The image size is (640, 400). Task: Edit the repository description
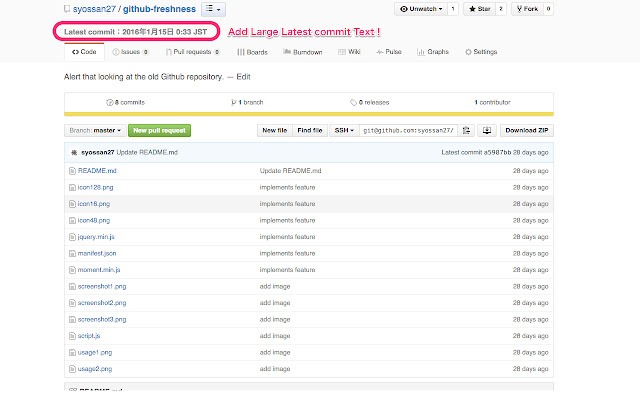click(243, 77)
